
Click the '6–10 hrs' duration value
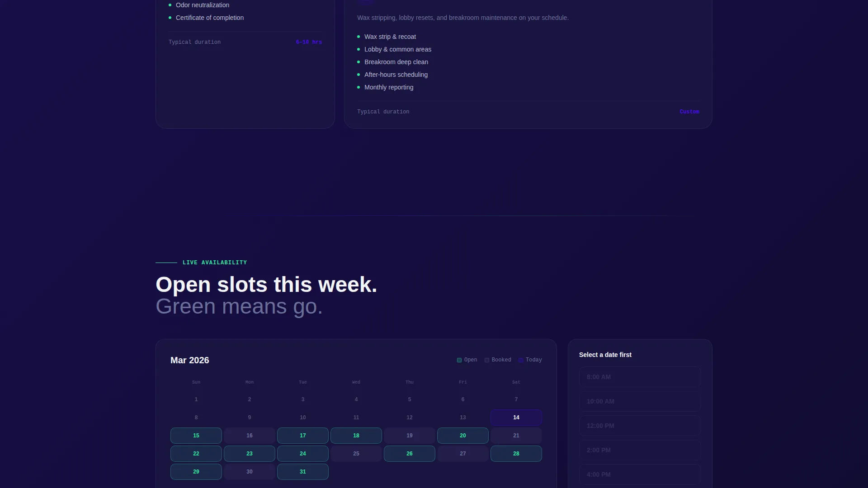click(x=309, y=42)
